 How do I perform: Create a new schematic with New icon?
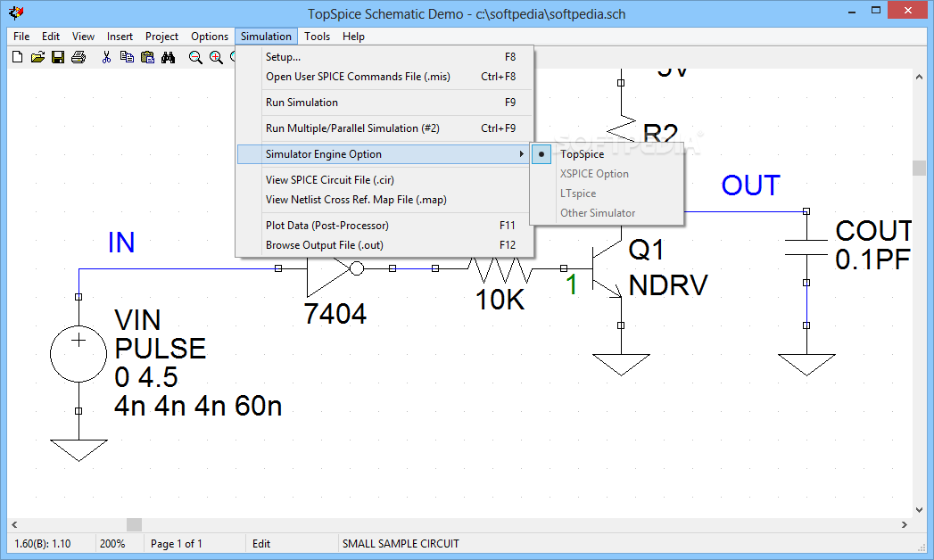17,57
